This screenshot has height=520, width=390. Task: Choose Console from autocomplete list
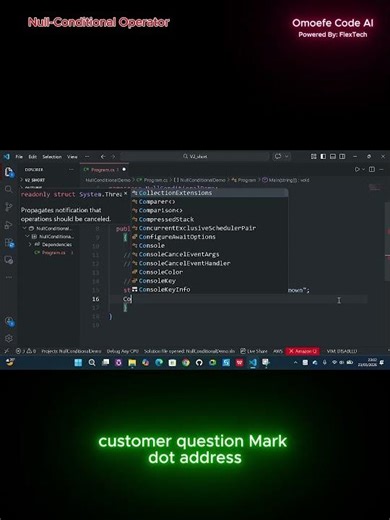[209, 245]
